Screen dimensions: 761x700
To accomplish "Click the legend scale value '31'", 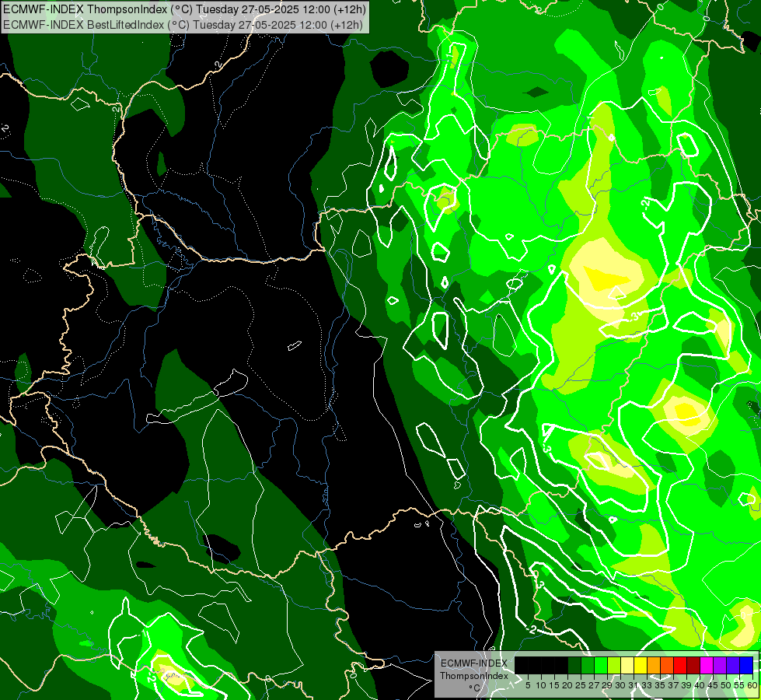I will [634, 685].
